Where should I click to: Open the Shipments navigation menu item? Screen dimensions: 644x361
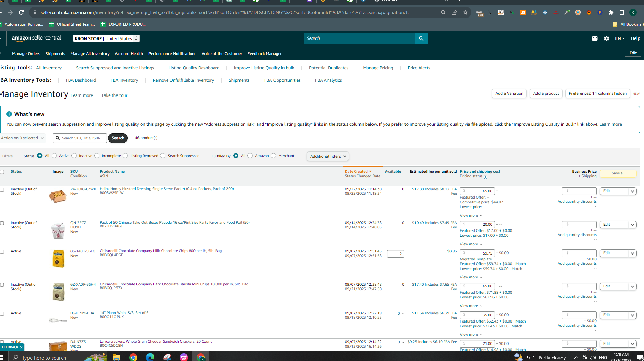[x=55, y=54]
